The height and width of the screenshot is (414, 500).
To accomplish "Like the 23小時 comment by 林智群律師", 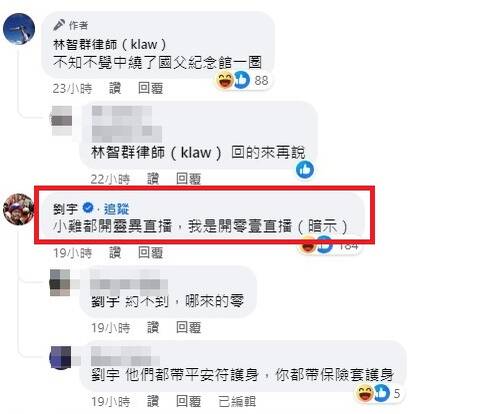I will pos(115,88).
